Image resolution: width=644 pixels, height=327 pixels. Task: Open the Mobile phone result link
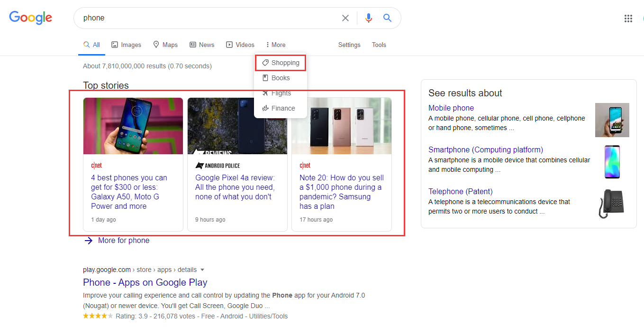click(x=451, y=108)
